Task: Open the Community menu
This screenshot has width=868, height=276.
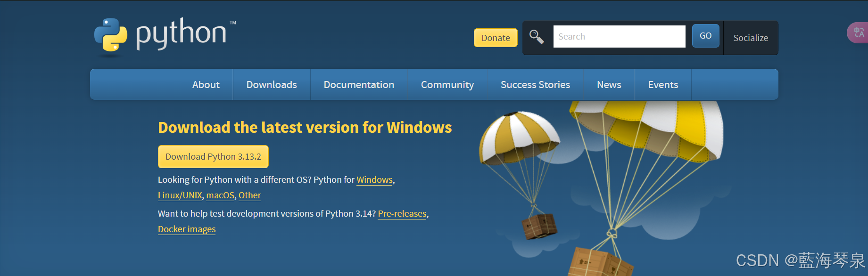Action: 447,85
